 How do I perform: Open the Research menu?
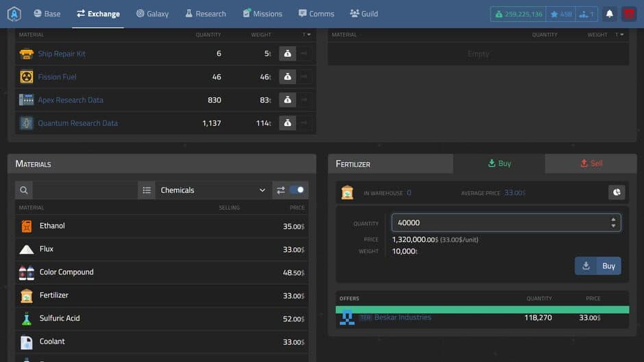[x=206, y=14]
